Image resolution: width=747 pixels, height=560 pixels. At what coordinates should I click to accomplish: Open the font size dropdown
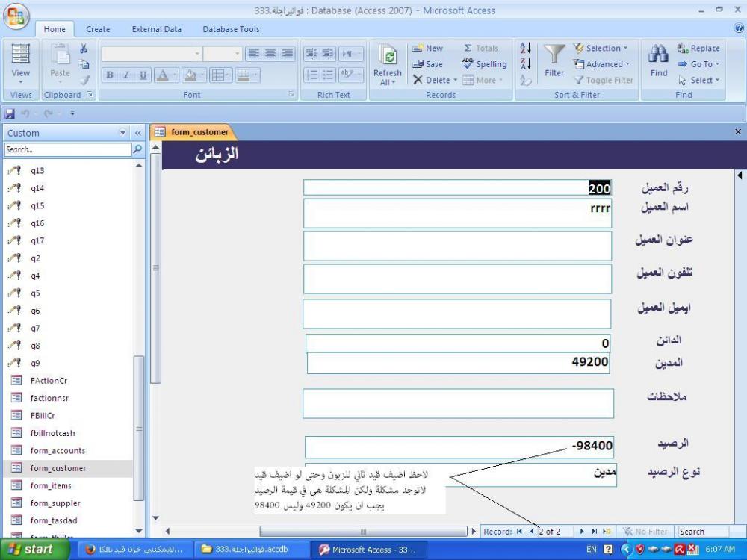click(238, 53)
